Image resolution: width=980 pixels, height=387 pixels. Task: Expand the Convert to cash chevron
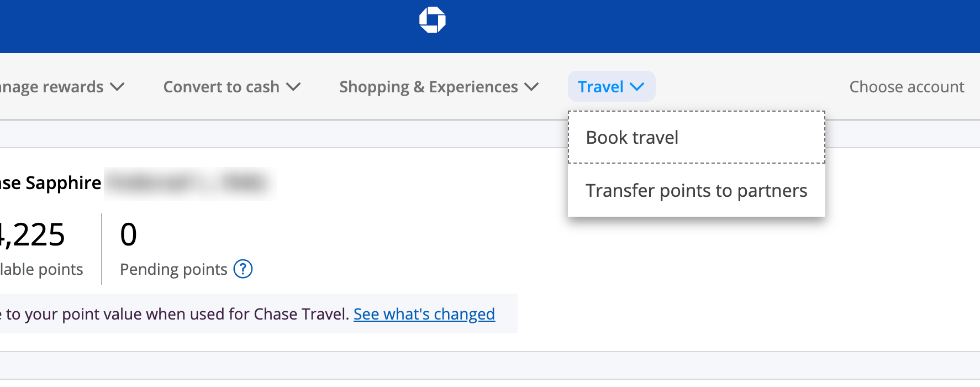tap(294, 87)
